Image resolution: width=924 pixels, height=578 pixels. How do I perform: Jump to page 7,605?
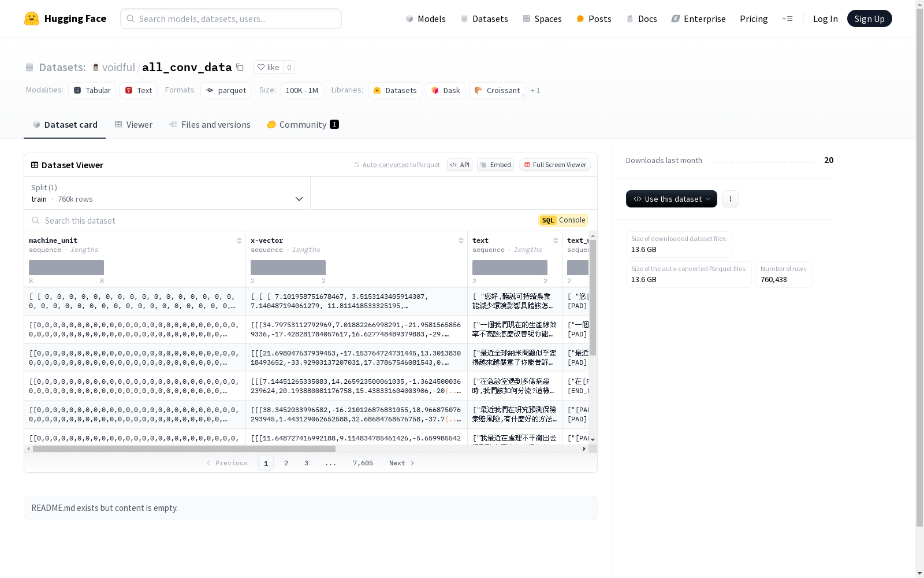pyautogui.click(x=363, y=463)
